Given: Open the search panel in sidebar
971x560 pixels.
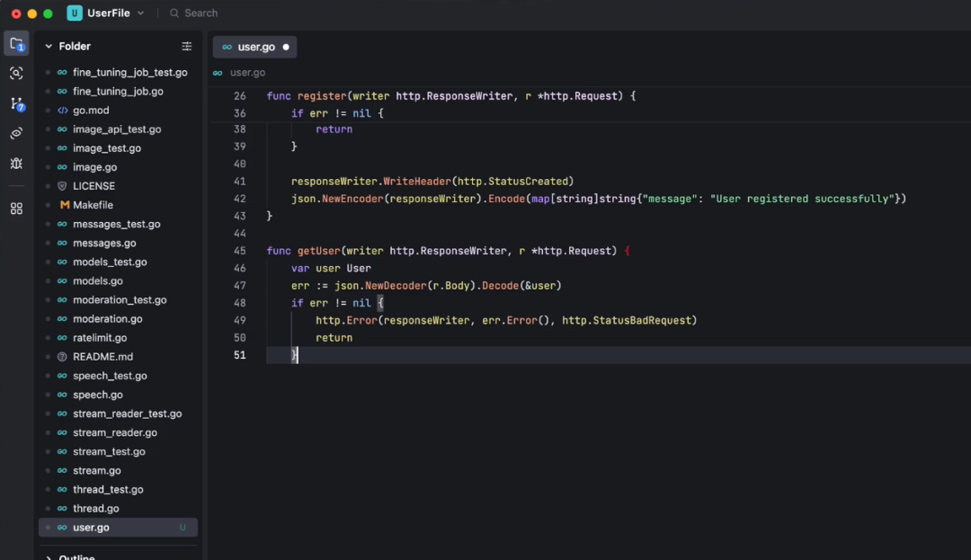Looking at the screenshot, I should [x=16, y=74].
